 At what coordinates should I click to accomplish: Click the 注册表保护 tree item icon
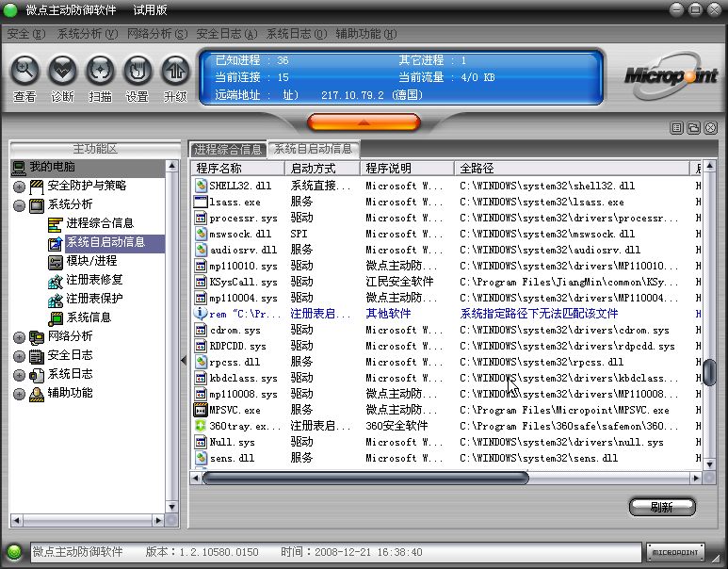[55, 300]
